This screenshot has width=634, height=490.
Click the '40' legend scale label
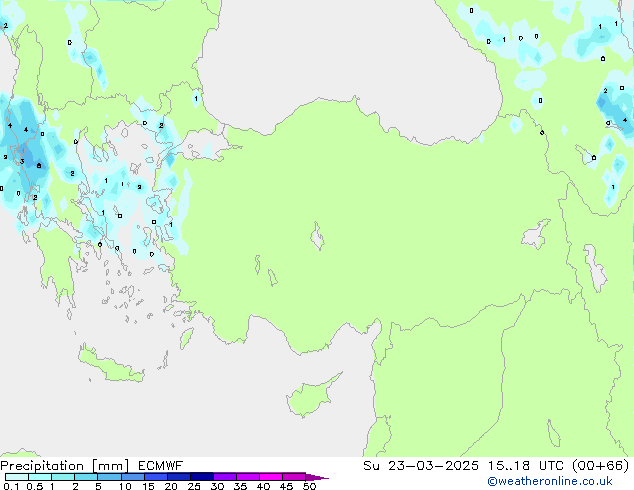(263, 486)
